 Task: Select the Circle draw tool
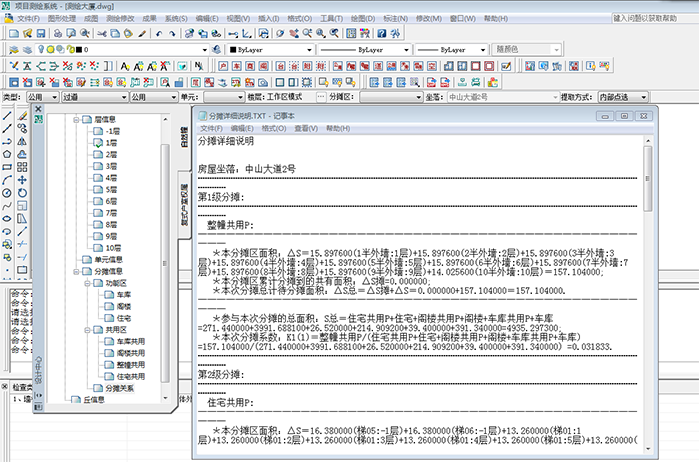click(x=7, y=193)
